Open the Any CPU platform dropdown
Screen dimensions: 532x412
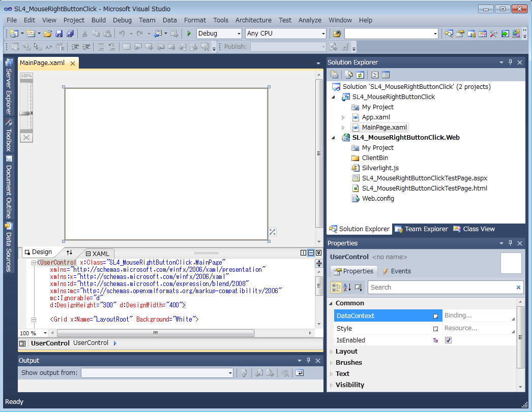(x=323, y=34)
